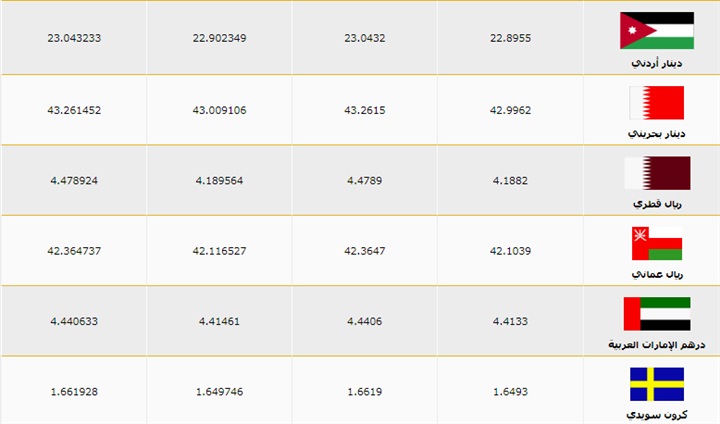Select the دينار بحريني currency label

pos(656,133)
